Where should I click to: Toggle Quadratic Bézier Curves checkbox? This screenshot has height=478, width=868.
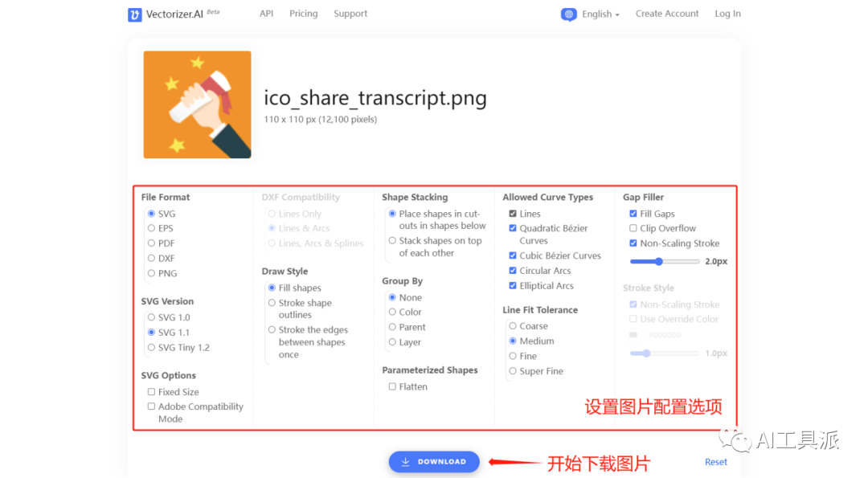coord(513,228)
